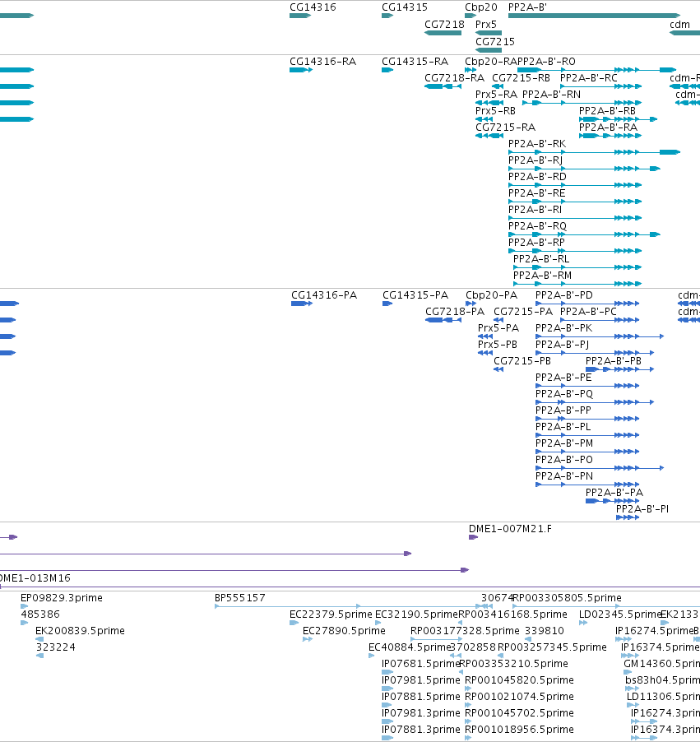Image resolution: width=700 pixels, height=742 pixels.
Task: Open transcript PP2A-B'-RN label
Action: 551,95
